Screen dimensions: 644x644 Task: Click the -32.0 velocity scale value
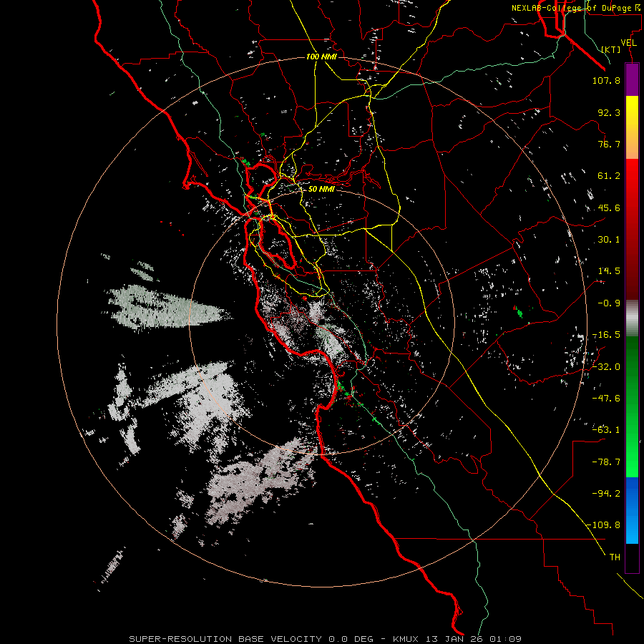(606, 367)
